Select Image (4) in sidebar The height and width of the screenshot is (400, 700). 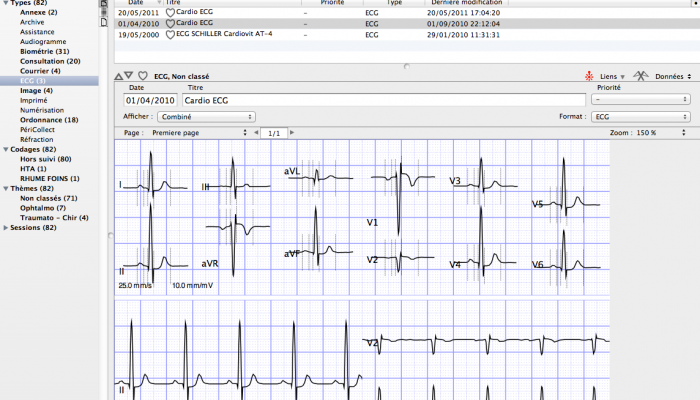point(36,91)
